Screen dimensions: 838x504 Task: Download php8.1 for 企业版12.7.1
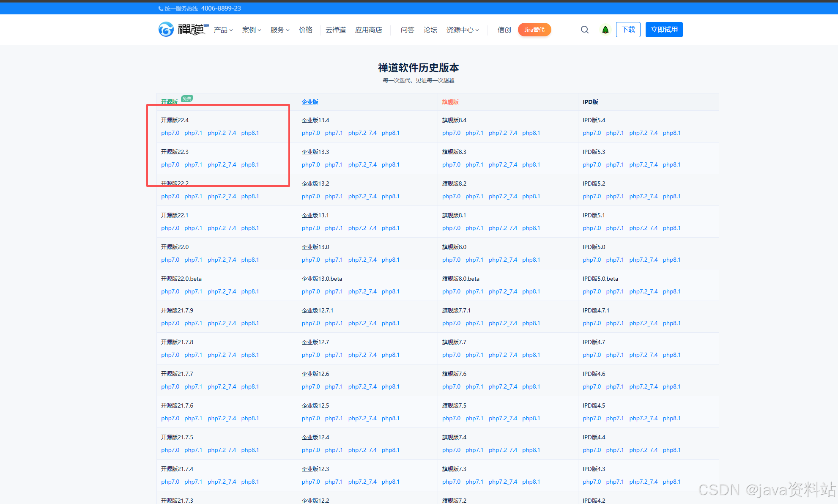391,323
